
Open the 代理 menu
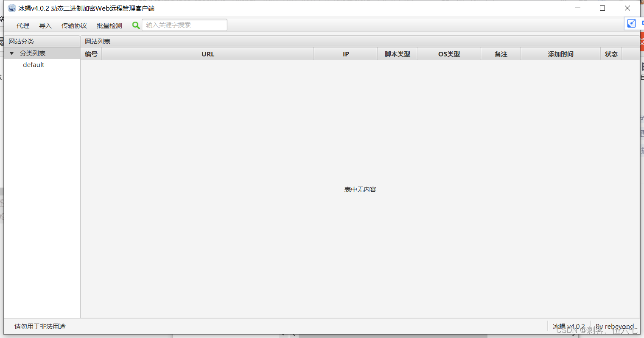pos(22,25)
